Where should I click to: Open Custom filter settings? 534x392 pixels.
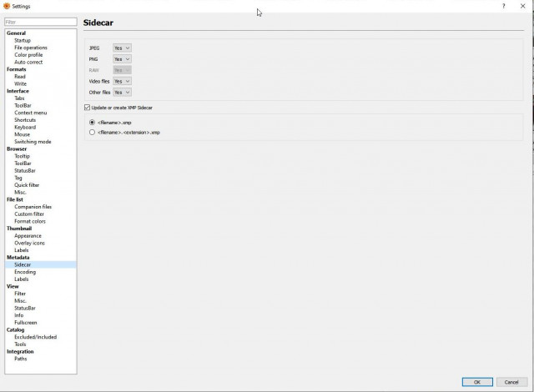coord(29,214)
